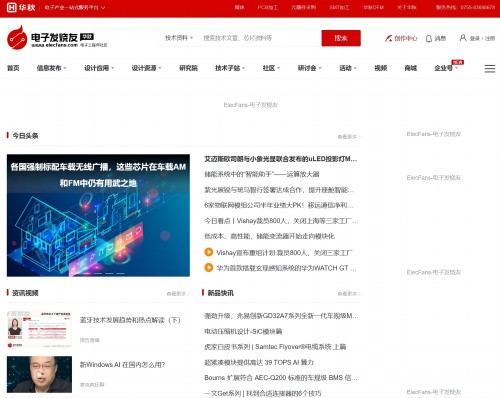500x398 pixels.
Task: Click the 华秋 logo in the top bar
Action: click(x=21, y=7)
